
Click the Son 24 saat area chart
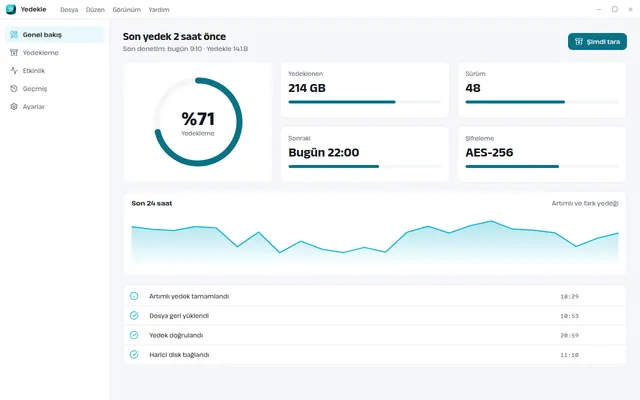(375, 243)
